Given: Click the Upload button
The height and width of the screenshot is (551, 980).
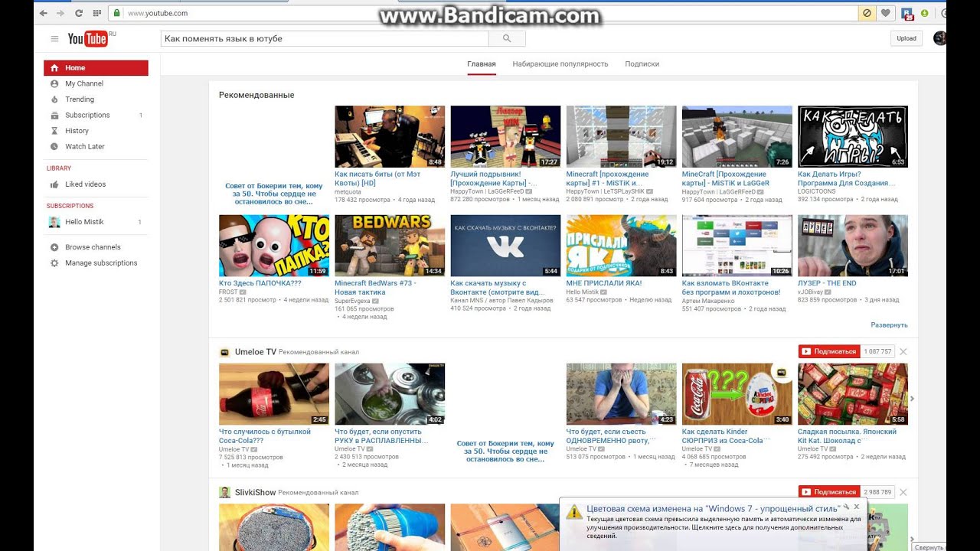Looking at the screenshot, I should coord(906,38).
